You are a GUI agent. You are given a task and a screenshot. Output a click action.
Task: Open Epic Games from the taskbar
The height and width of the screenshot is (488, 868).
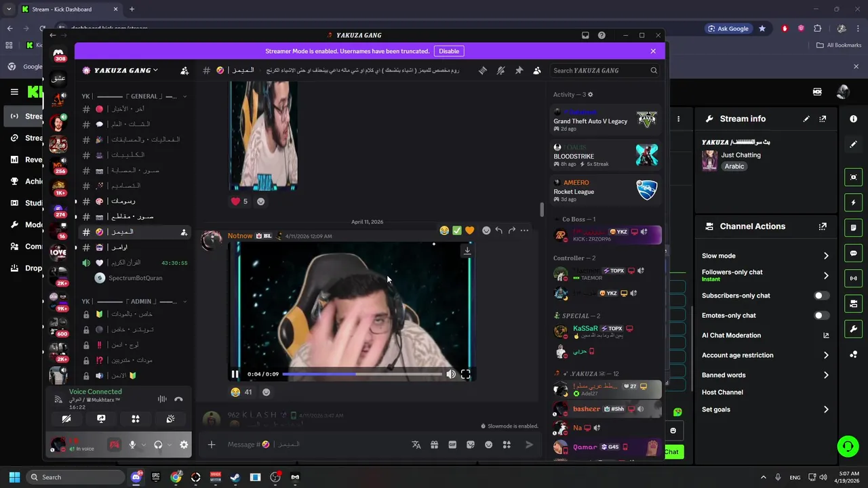156,477
